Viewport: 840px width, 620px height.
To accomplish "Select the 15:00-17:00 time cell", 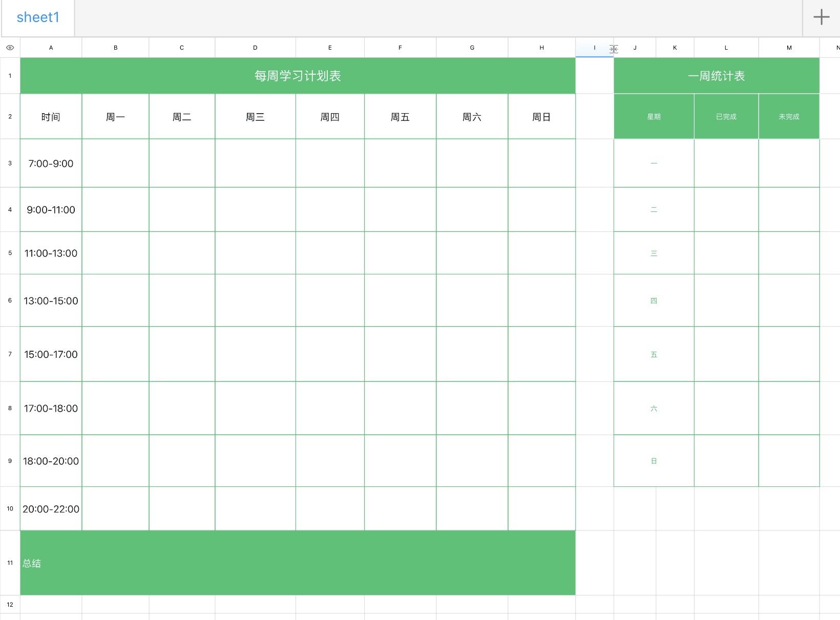I will (x=51, y=354).
